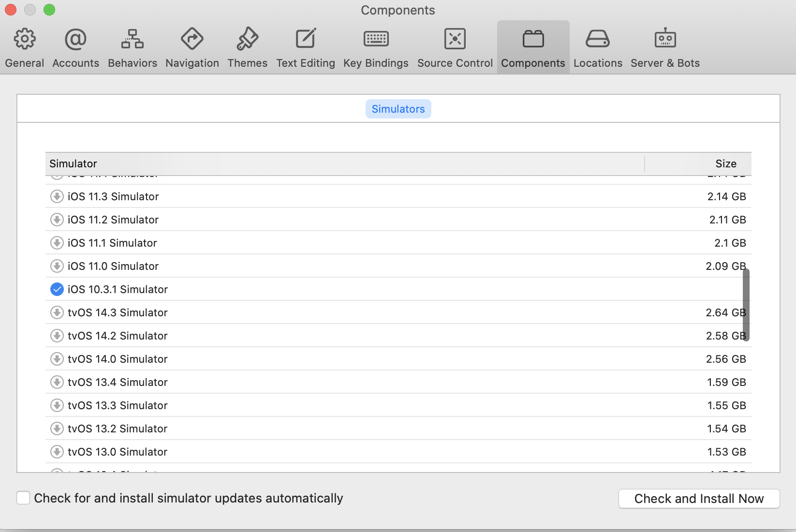This screenshot has width=796, height=532.
Task: Click download icon for iOS 11.3 Simulator
Action: point(57,196)
